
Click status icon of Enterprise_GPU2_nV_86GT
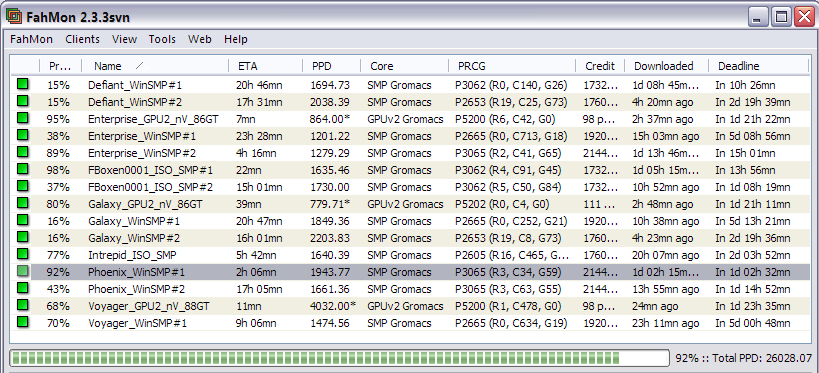click(22, 118)
